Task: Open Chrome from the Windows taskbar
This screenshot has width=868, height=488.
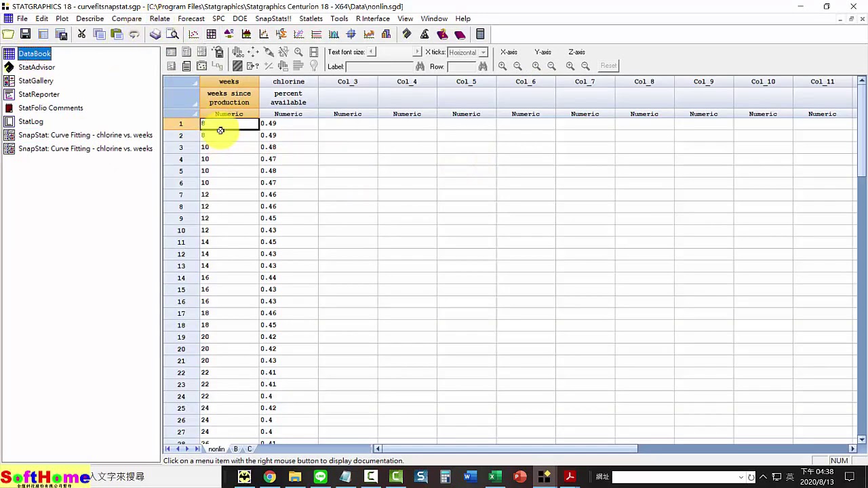Action: [269, 476]
